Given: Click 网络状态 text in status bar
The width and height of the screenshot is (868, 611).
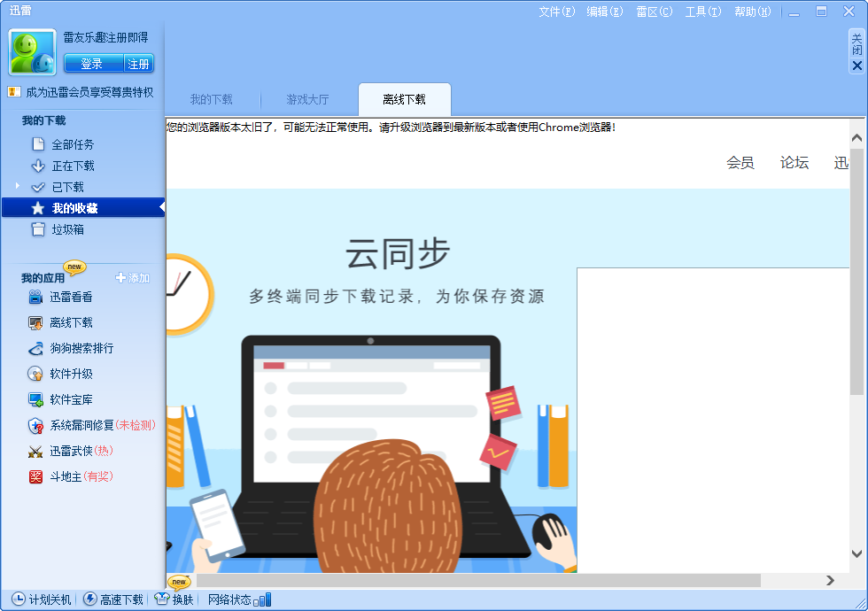Looking at the screenshot, I should pyautogui.click(x=229, y=599).
